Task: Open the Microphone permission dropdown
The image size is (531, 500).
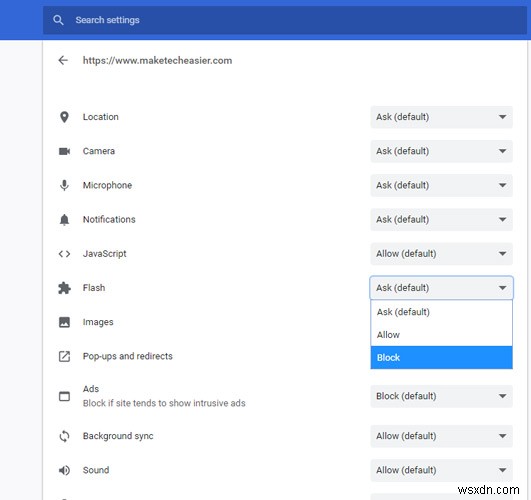Action: click(441, 185)
